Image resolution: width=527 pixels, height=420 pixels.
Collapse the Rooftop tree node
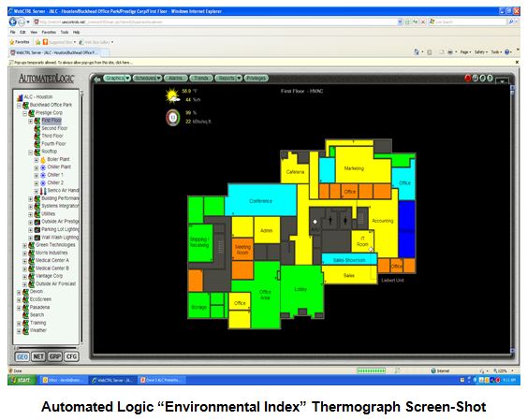click(x=31, y=152)
